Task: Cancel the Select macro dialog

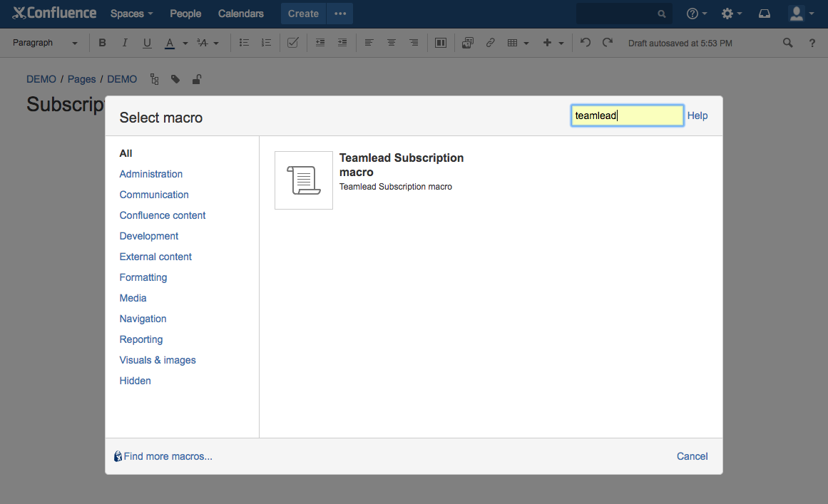Action: [692, 456]
